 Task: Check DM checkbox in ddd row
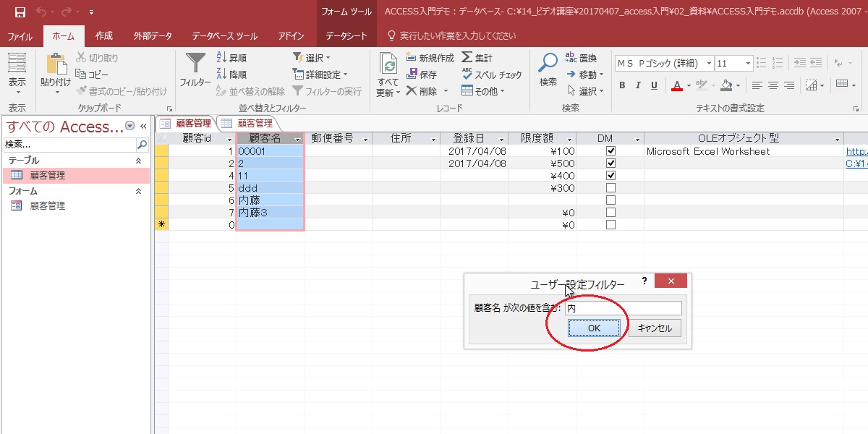pos(610,188)
